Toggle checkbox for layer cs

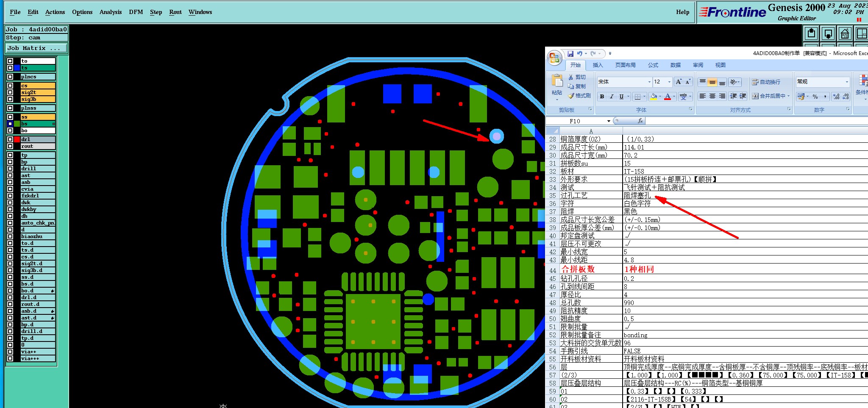click(10, 86)
